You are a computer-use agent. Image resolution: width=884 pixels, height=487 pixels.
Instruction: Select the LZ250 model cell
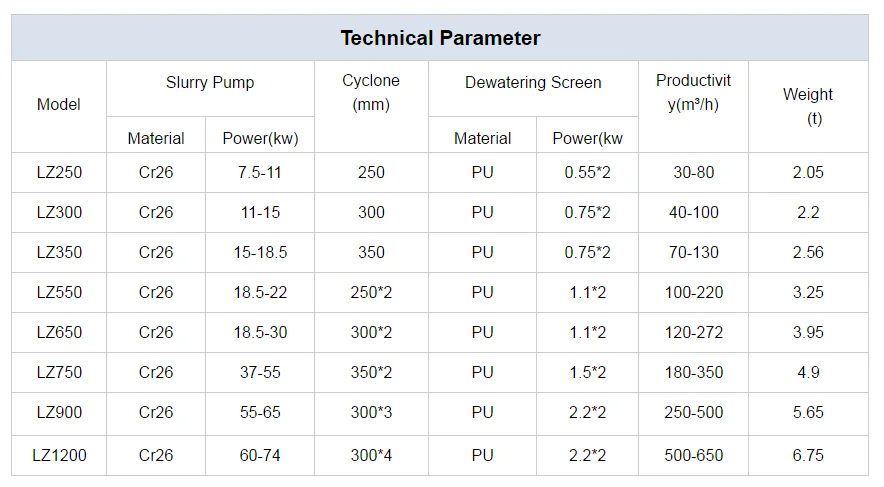59,172
